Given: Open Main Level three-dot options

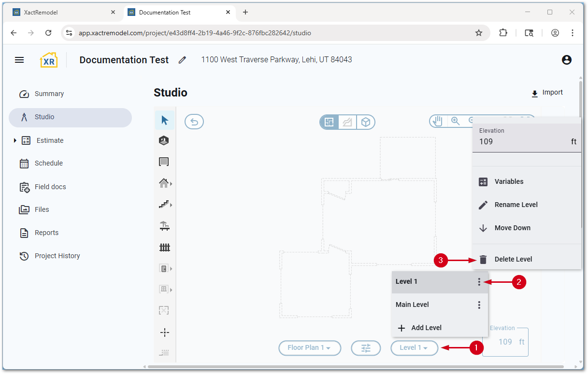Looking at the screenshot, I should (479, 305).
